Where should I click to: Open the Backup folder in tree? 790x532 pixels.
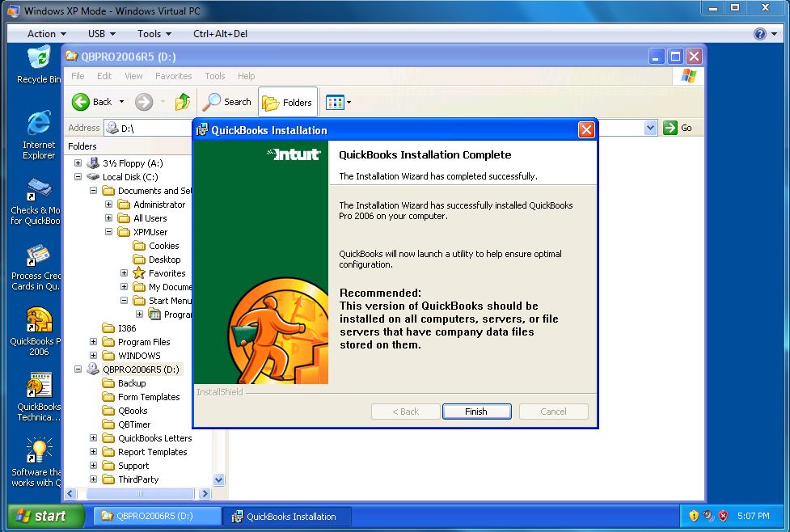coord(124,383)
